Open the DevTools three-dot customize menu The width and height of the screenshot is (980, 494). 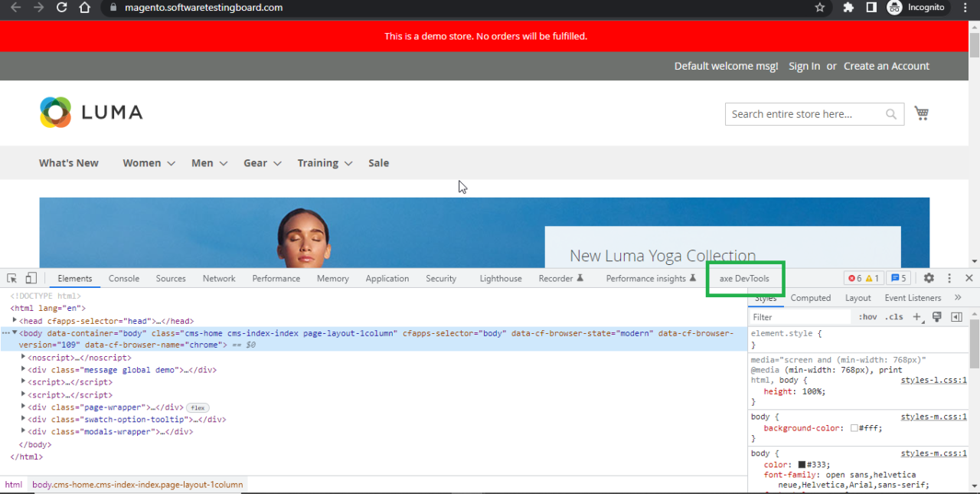pos(949,279)
